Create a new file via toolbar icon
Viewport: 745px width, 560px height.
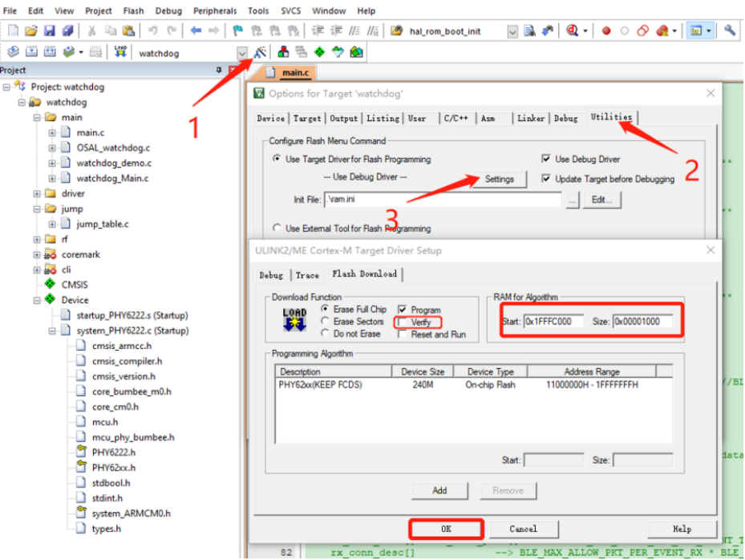point(13,31)
